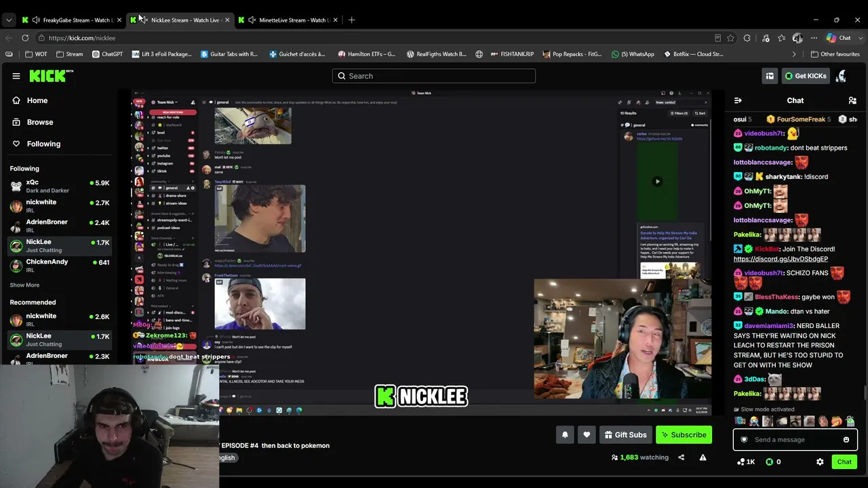Report the stream with the warning triangle
Image resolution: width=868 pixels, height=488 pixels.
tap(703, 457)
